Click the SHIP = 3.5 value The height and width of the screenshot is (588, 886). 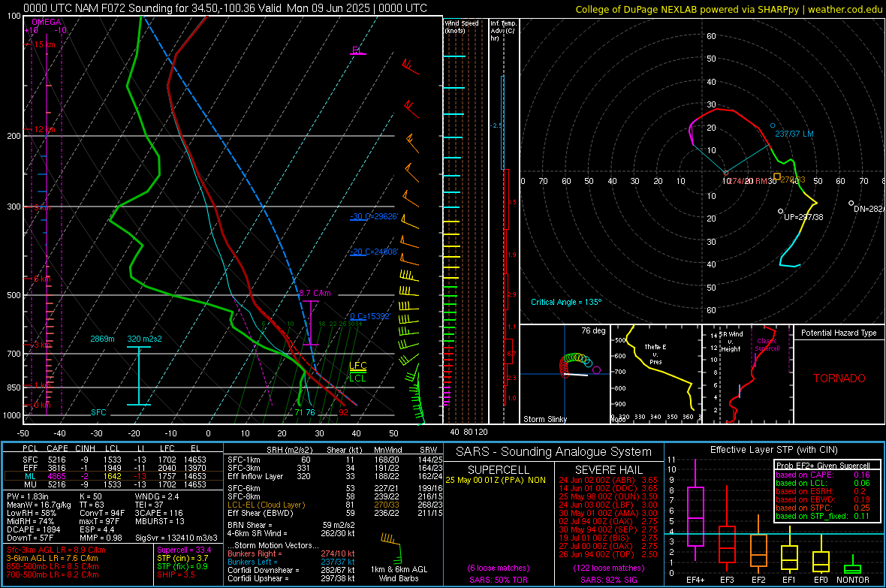(176, 574)
